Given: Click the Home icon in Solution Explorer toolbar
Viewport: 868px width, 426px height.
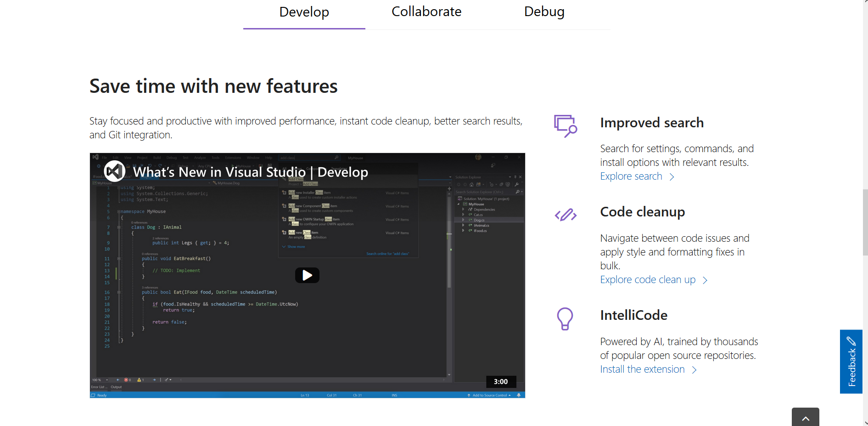Looking at the screenshot, I should pos(471,185).
